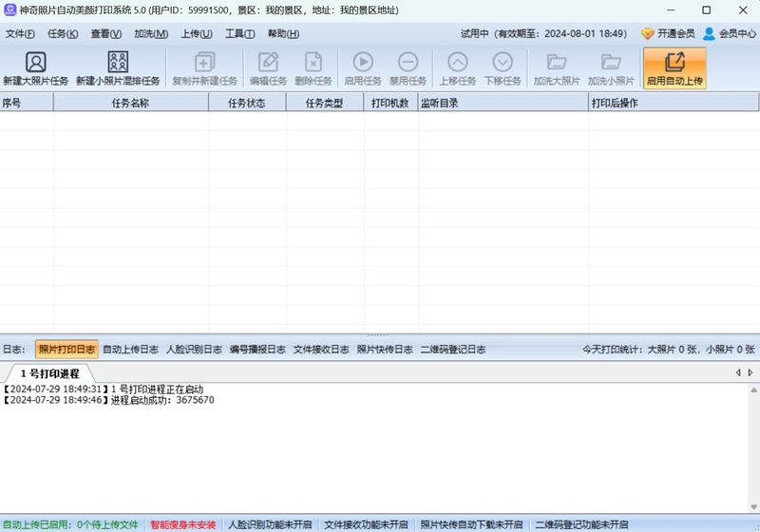The width and height of the screenshot is (760, 532).
Task: Maximize the application window
Action: (707, 10)
